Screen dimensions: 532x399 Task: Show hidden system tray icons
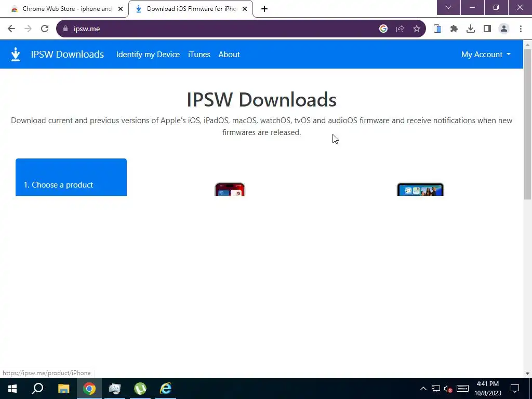pyautogui.click(x=423, y=389)
